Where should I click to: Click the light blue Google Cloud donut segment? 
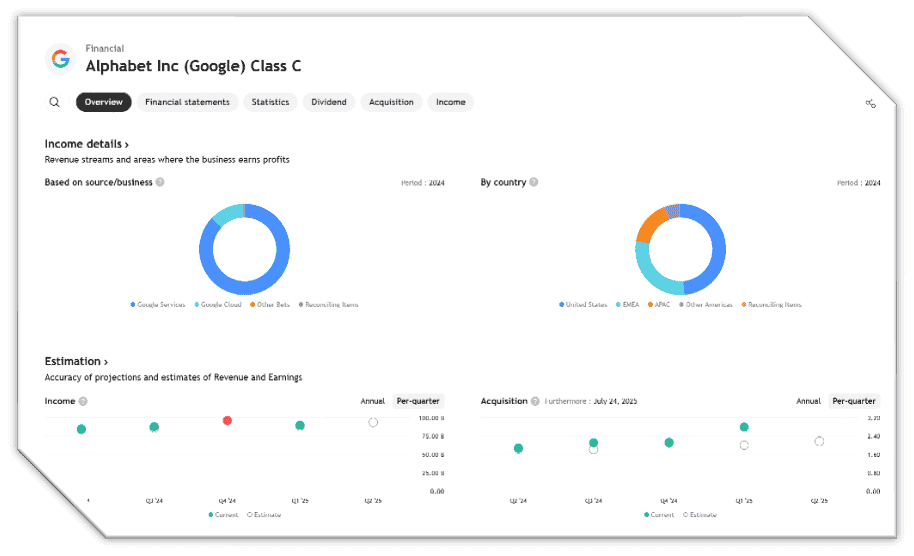point(227,213)
